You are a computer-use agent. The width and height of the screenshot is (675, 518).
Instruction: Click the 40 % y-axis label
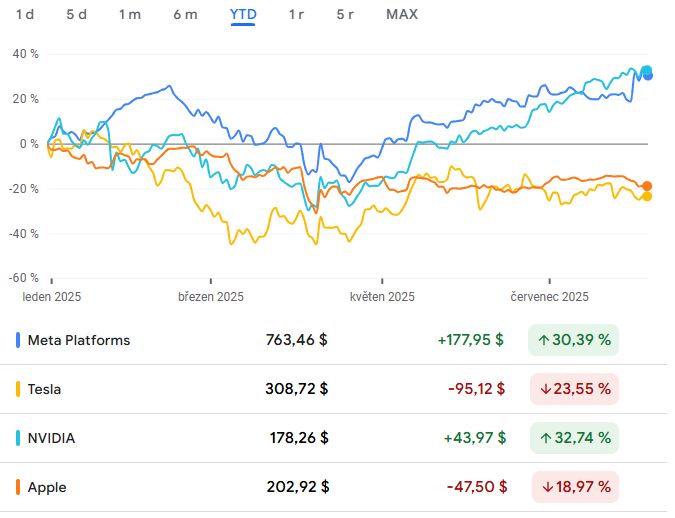point(25,54)
